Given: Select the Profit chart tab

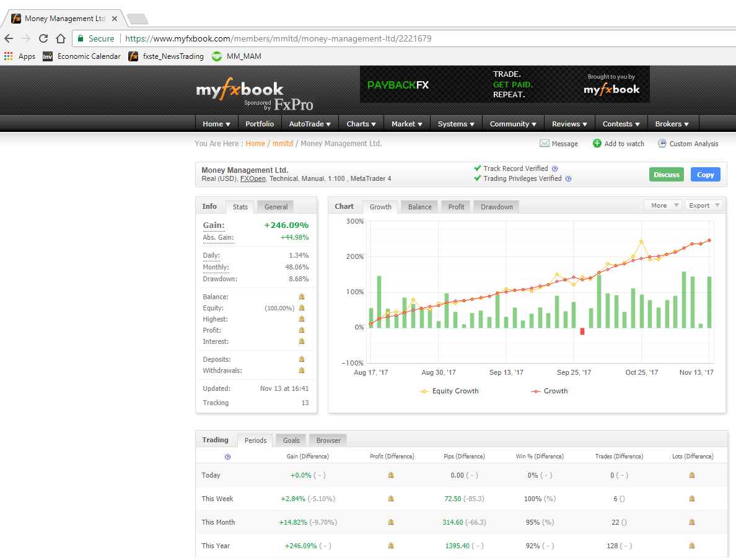Looking at the screenshot, I should click(456, 207).
